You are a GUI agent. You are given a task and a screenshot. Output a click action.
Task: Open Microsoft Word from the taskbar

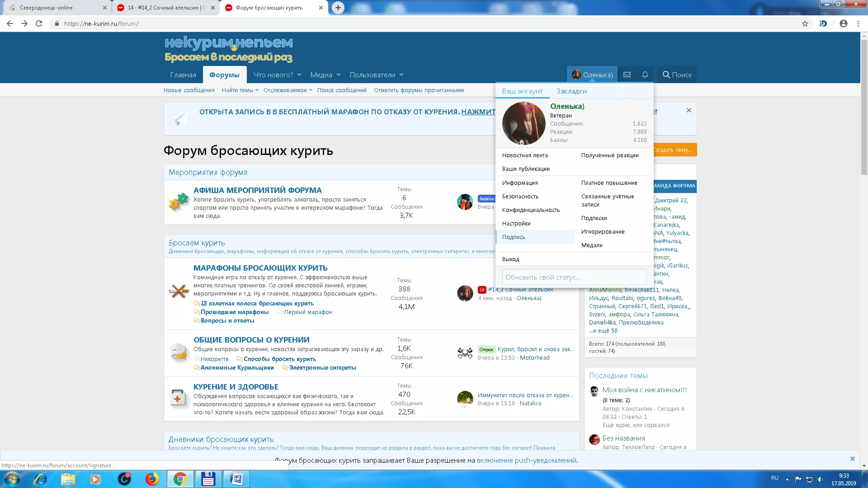(x=236, y=479)
